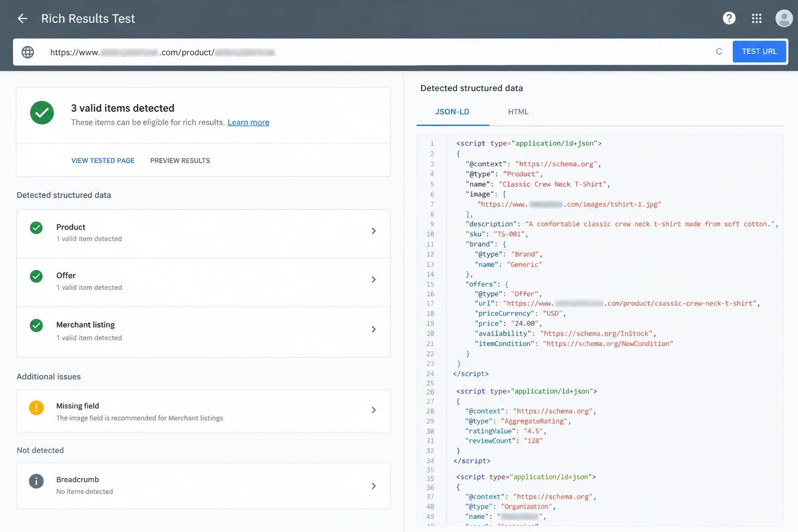The width and height of the screenshot is (798, 532).
Task: Expand the Merchant listing row chevron
Action: [x=374, y=329]
